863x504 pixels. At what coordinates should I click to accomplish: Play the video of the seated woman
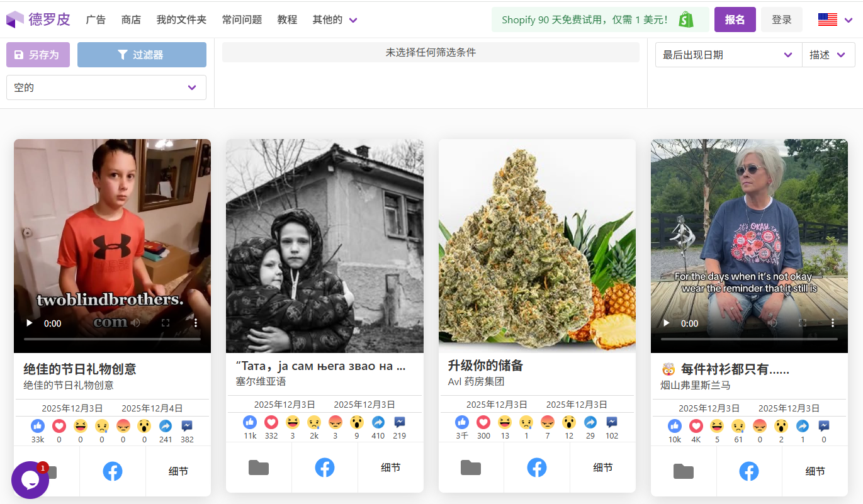666,323
